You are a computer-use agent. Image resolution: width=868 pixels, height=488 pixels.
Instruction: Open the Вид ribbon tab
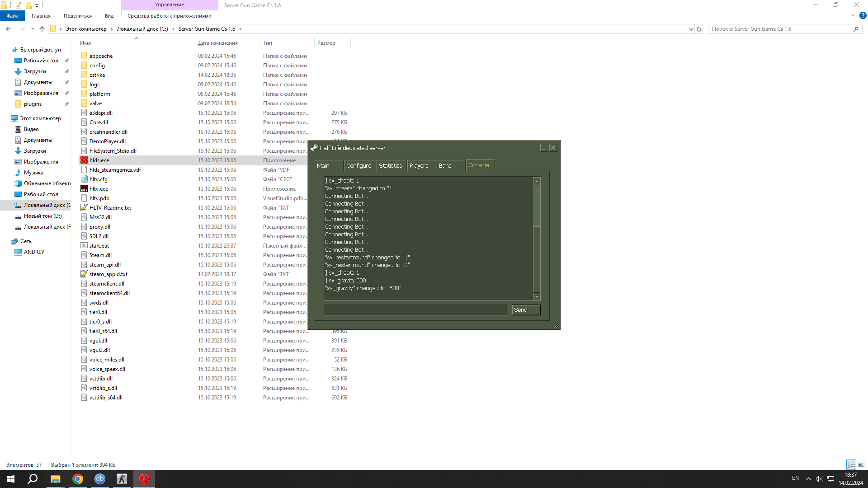point(109,16)
